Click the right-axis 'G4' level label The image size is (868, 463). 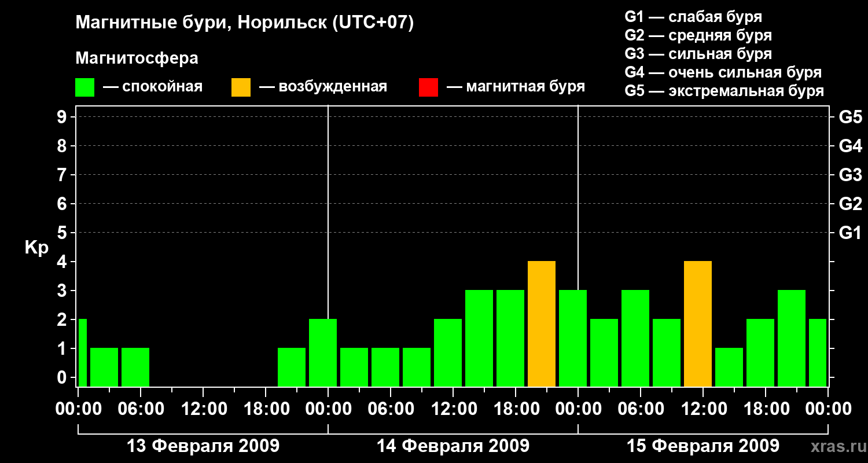tap(850, 146)
